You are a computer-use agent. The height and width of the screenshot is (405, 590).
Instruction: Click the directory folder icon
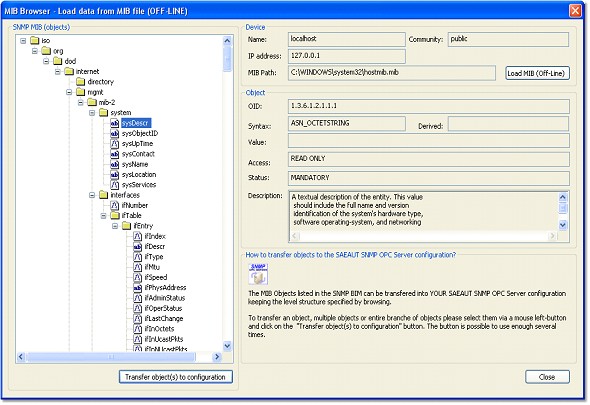[x=81, y=82]
